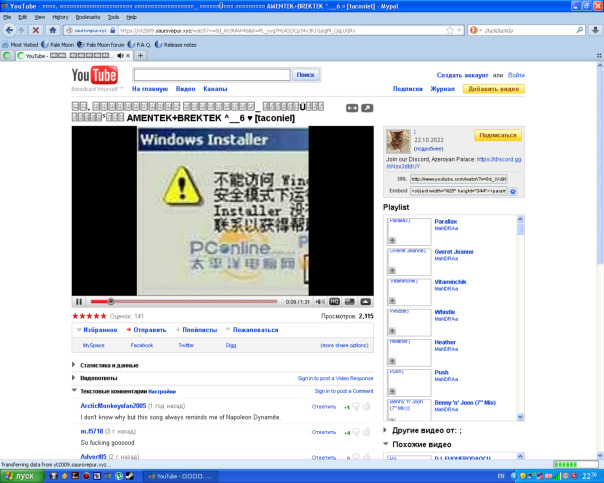Select the video URL text field
The width and height of the screenshot is (604, 483).
click(x=458, y=179)
